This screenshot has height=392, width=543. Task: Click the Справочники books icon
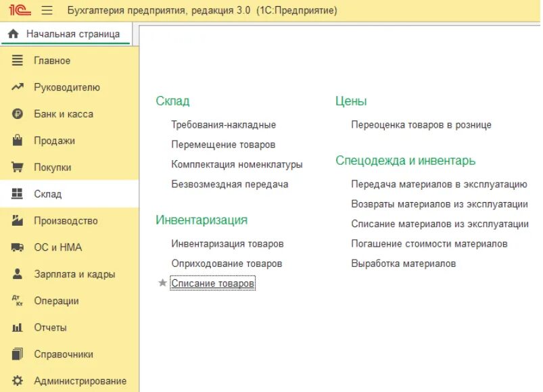(18, 353)
